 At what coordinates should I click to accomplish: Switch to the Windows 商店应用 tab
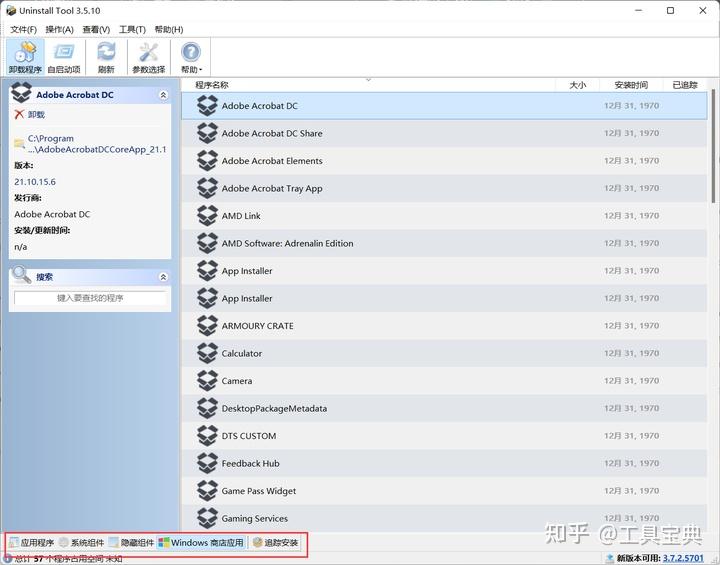point(201,542)
